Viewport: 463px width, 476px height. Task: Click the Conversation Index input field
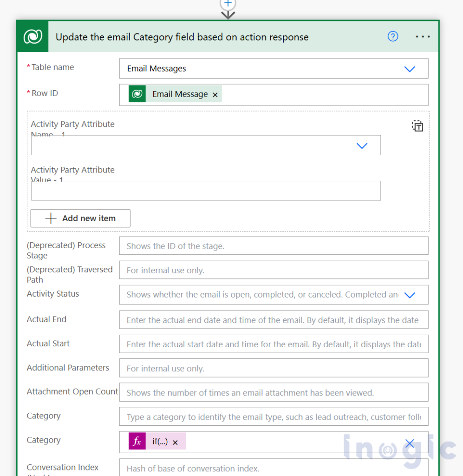pos(273,468)
